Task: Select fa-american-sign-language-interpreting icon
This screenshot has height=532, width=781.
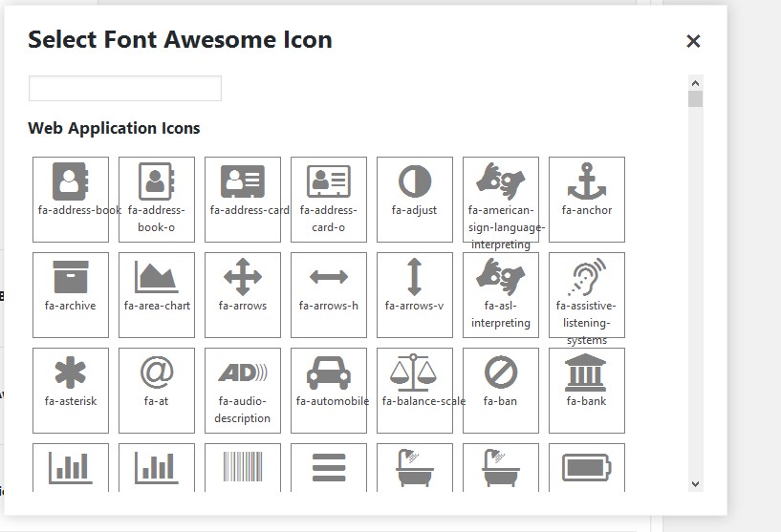Action: tap(501, 200)
